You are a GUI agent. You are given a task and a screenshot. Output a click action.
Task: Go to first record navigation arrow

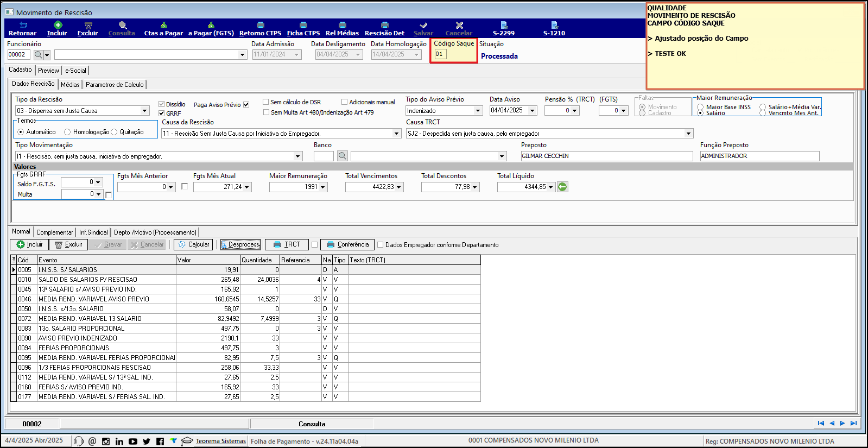[821, 424]
